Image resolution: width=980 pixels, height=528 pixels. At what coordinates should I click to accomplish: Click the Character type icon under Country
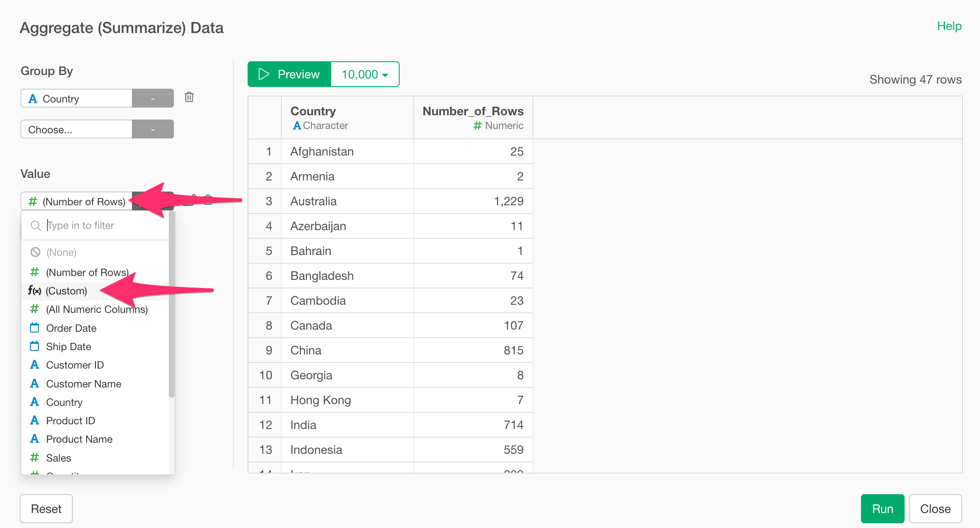[296, 126]
